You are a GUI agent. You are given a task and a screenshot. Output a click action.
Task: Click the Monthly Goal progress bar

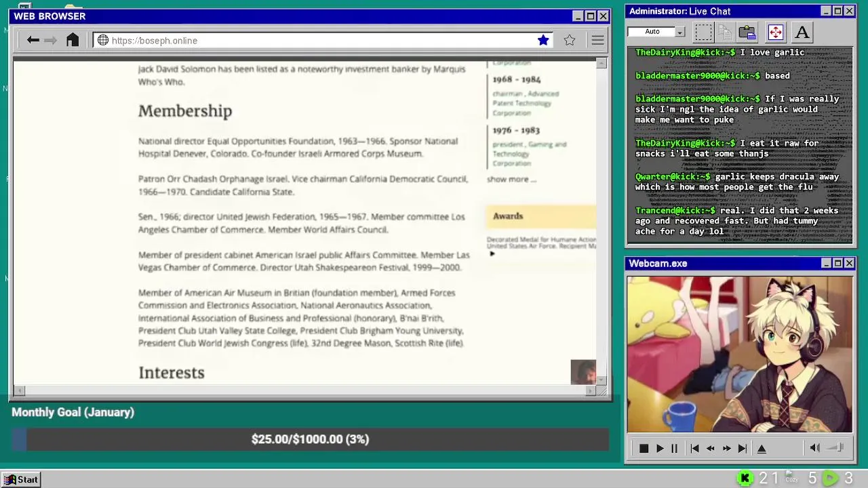pos(310,439)
